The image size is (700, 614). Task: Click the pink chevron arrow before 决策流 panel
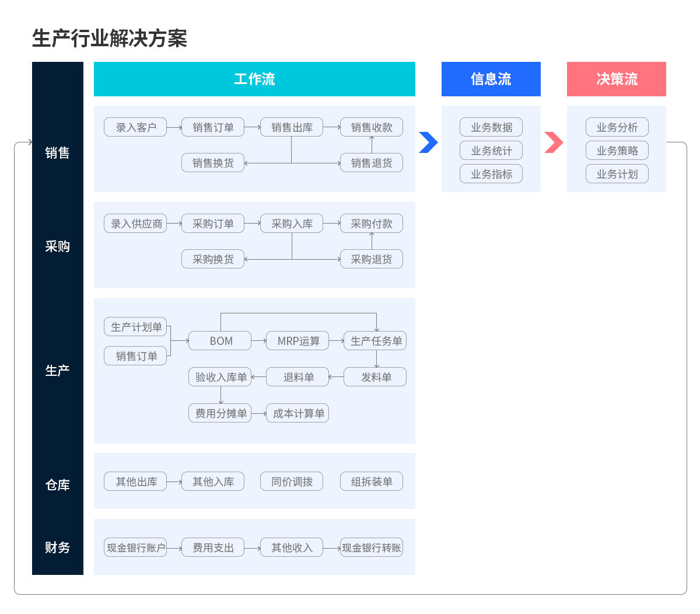point(554,142)
